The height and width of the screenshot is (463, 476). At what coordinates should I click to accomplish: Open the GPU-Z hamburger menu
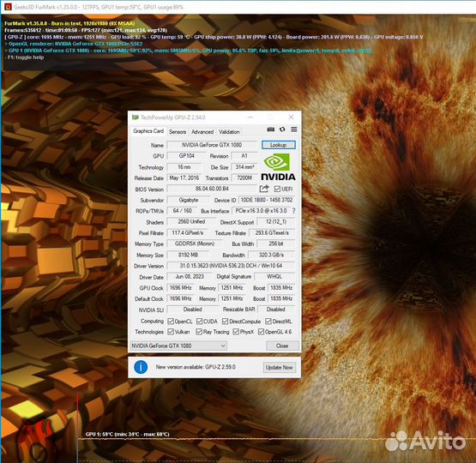pos(294,129)
